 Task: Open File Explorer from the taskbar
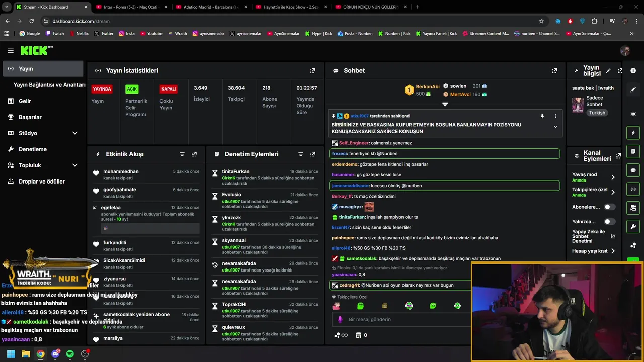coord(26,354)
